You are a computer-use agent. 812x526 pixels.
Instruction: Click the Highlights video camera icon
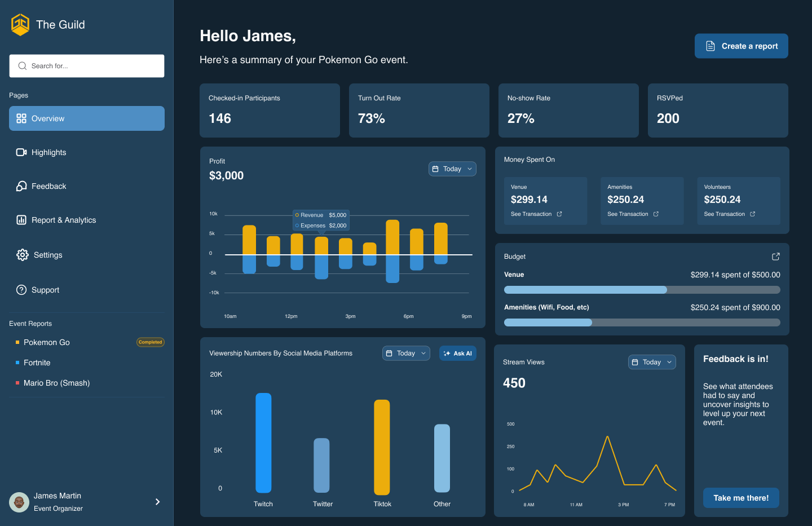point(21,152)
